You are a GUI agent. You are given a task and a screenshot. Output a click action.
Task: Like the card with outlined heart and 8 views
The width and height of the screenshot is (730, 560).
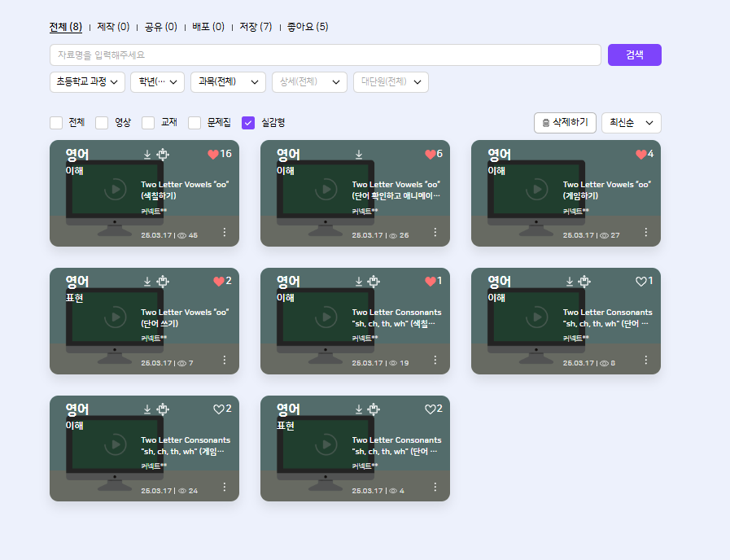(640, 282)
